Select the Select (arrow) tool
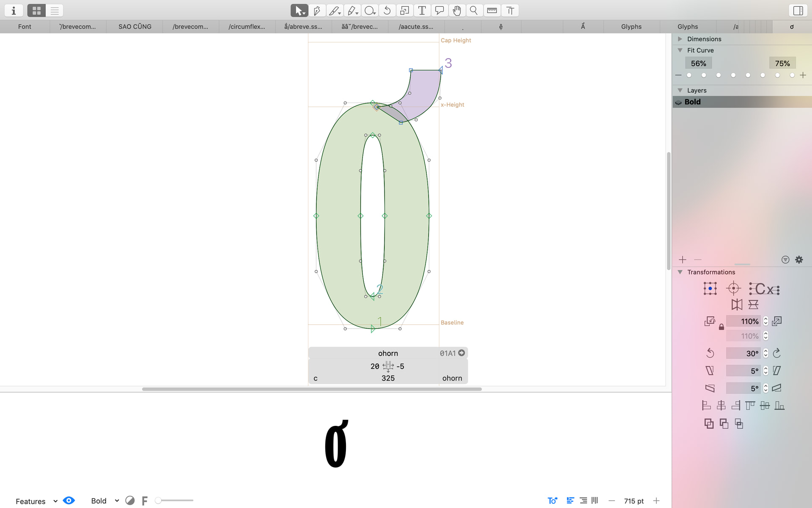812x508 pixels. pyautogui.click(x=299, y=11)
